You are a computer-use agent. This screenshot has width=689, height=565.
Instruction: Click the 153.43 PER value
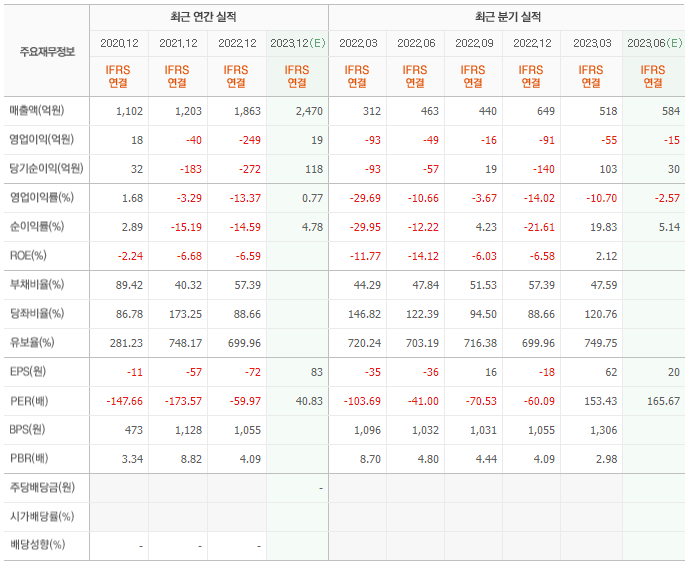(x=601, y=401)
